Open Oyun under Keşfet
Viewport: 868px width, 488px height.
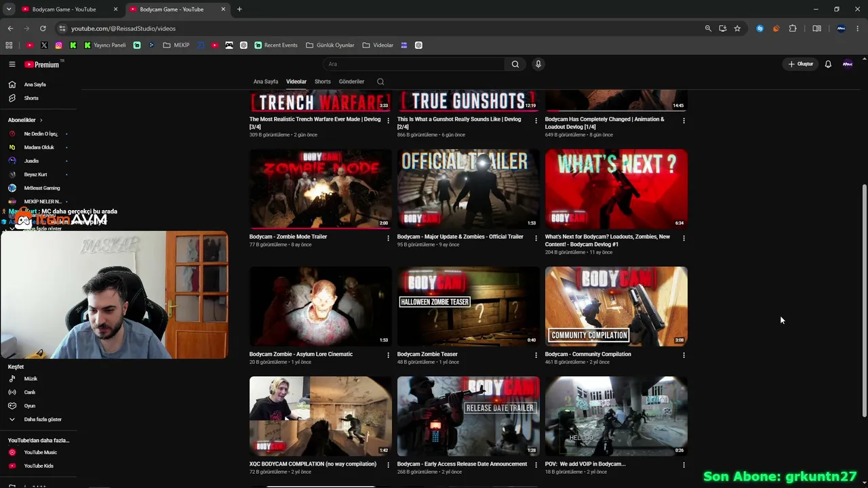[30, 406]
